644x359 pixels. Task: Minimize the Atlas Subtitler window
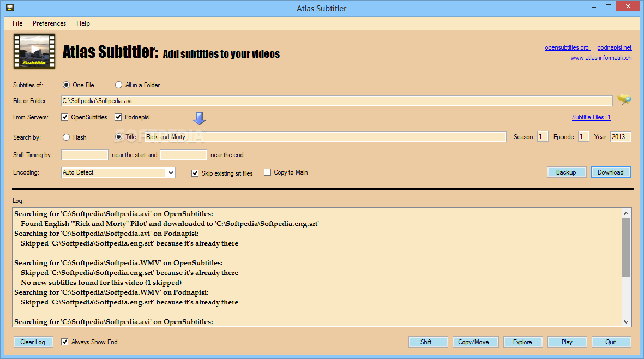tap(594, 7)
